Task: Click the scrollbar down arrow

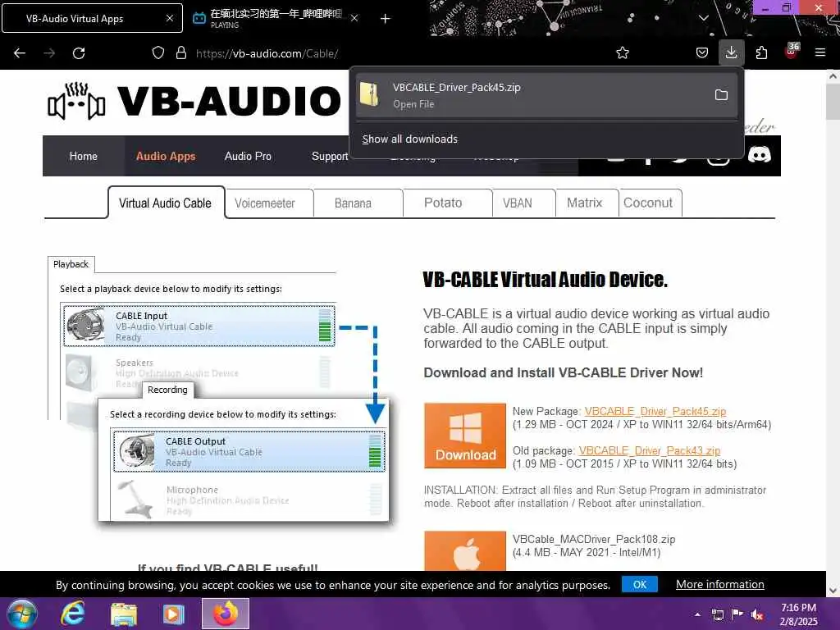Action: 833,591
